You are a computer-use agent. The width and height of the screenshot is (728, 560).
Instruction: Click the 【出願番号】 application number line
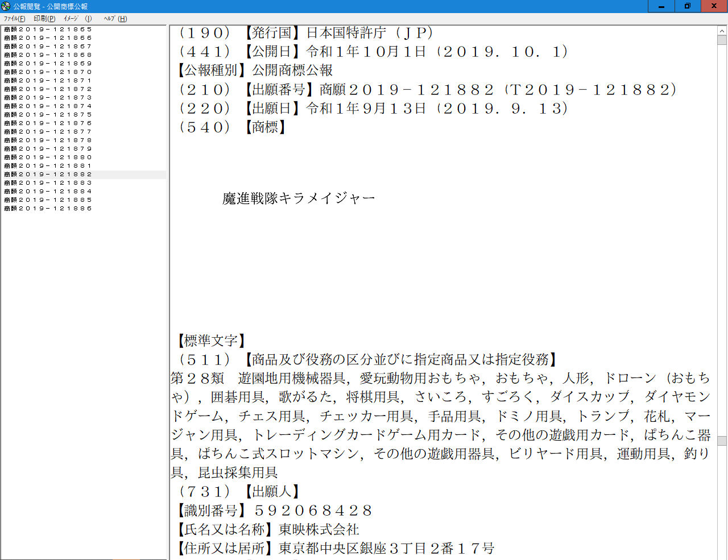tap(427, 89)
